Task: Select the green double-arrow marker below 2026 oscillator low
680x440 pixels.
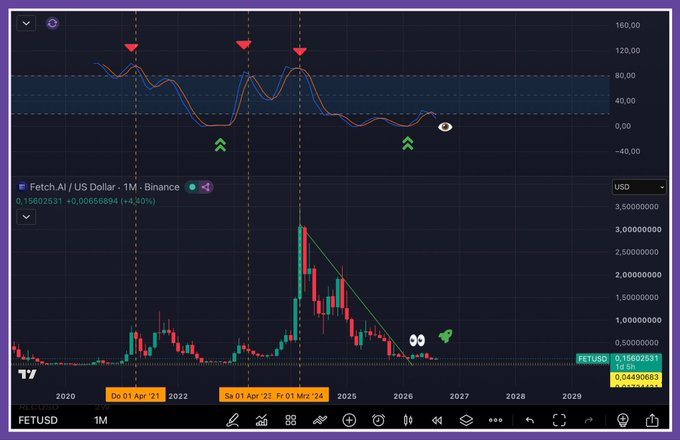Action: click(x=407, y=143)
